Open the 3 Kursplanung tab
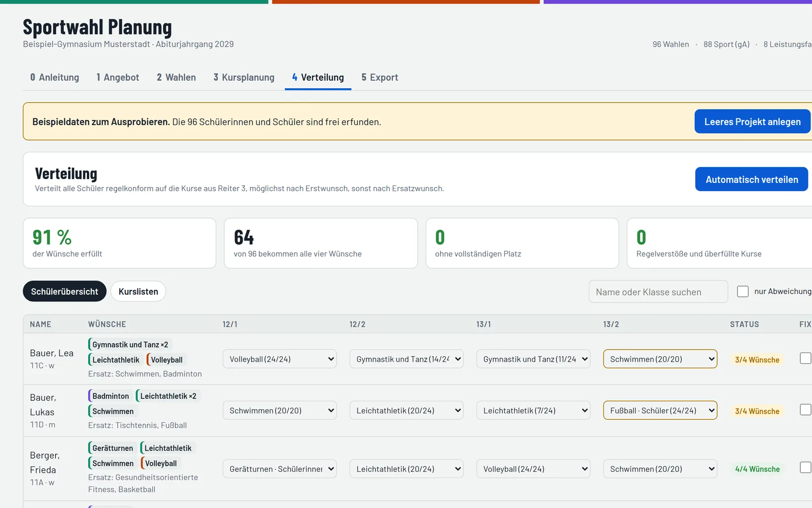Screen dimensions: 812x508 [244, 77]
